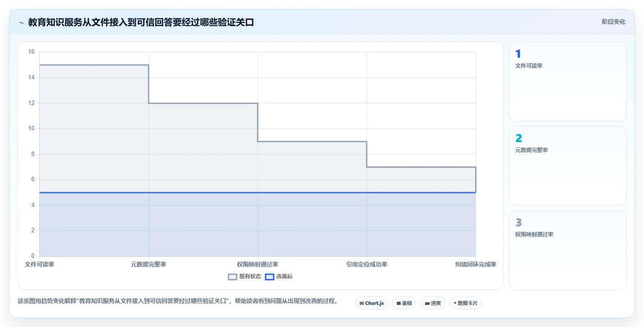This screenshot has width=644, height=327.
Task: Click the y-axis value 14
Action: pos(31,78)
